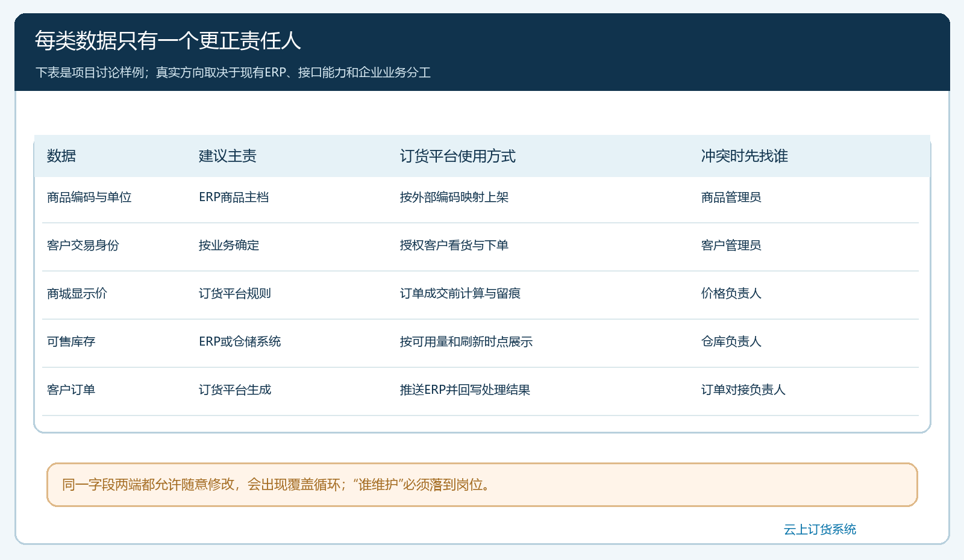This screenshot has height=560, width=964.
Task: Click the 数据 column header
Action: pos(61,156)
